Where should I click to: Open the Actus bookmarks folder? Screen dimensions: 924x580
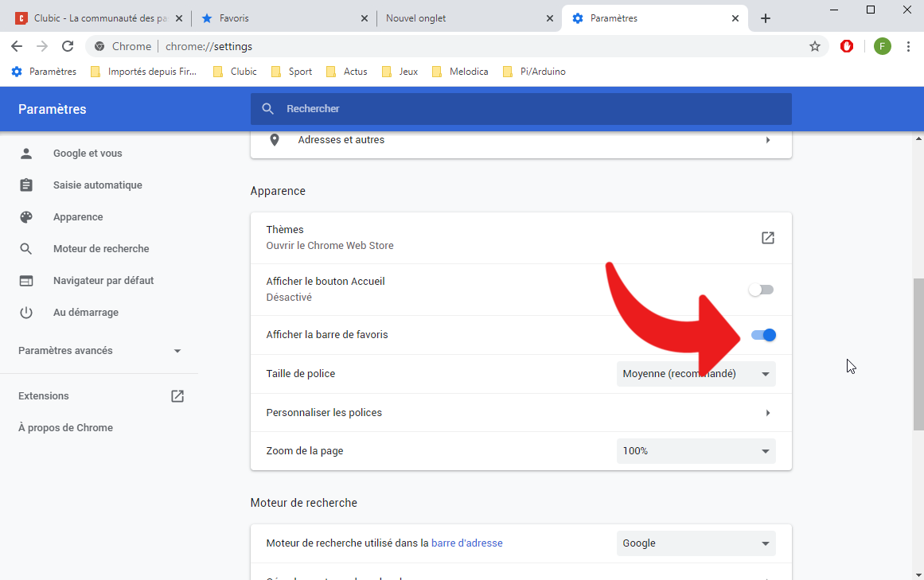[347, 72]
